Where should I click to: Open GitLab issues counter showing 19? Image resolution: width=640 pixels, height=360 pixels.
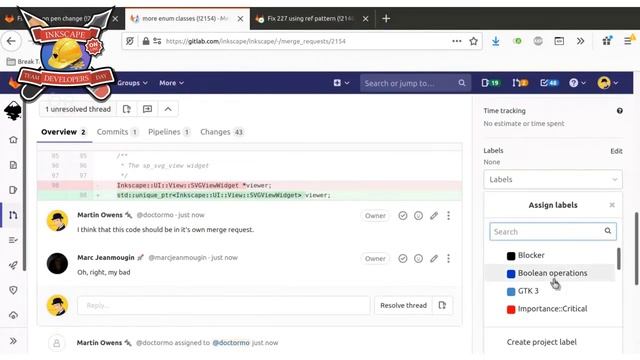point(490,83)
